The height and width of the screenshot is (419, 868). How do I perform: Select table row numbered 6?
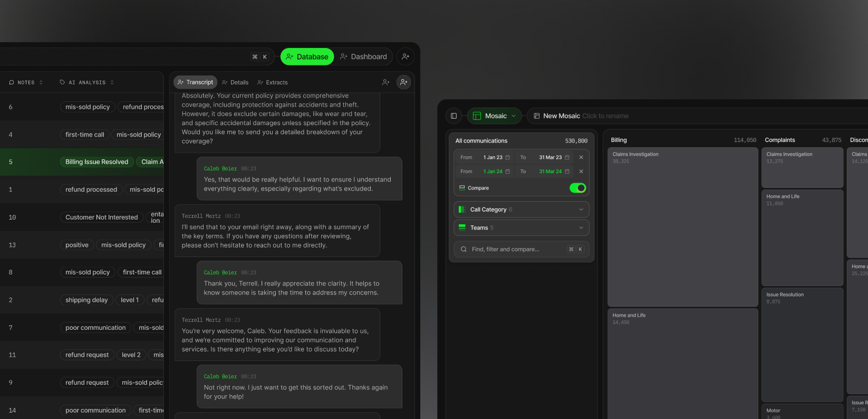82,107
